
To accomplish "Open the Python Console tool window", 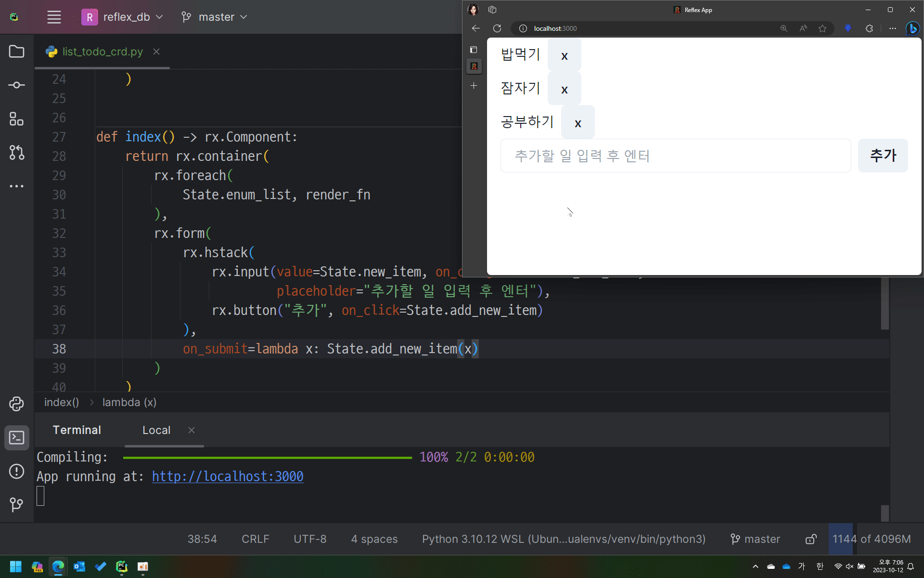I will click(x=16, y=404).
